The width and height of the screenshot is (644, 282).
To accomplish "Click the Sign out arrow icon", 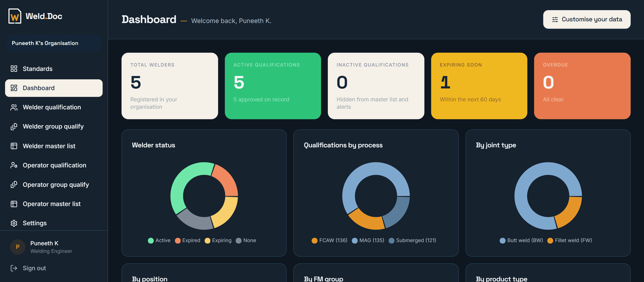I will [x=14, y=268].
